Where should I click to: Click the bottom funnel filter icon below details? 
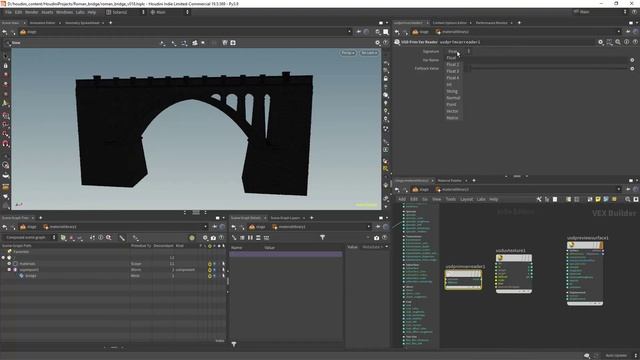click(234, 344)
